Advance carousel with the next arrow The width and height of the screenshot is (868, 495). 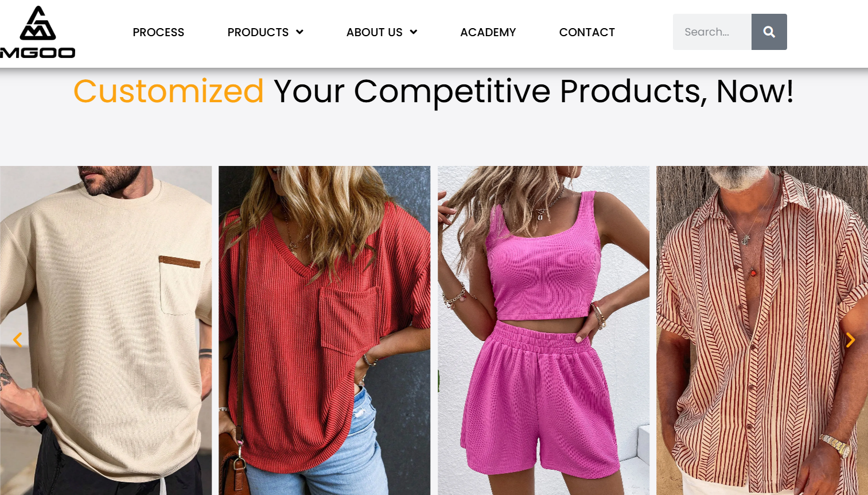tap(850, 340)
